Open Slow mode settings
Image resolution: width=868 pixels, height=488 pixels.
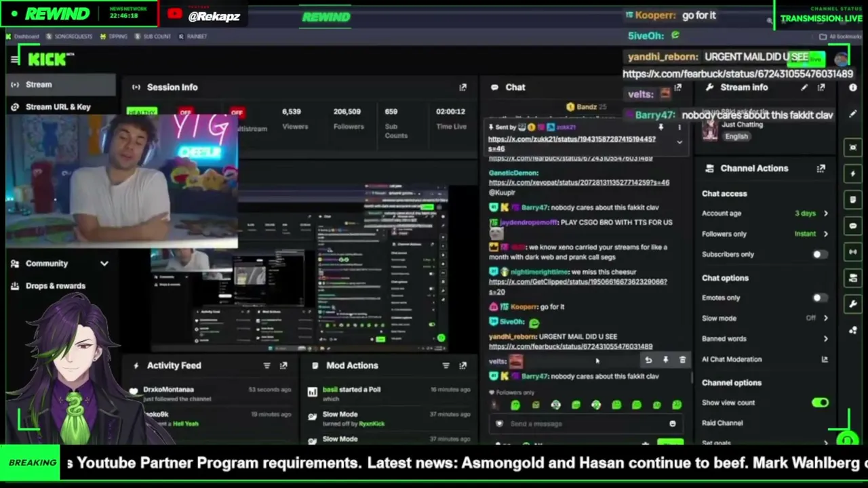(x=766, y=318)
